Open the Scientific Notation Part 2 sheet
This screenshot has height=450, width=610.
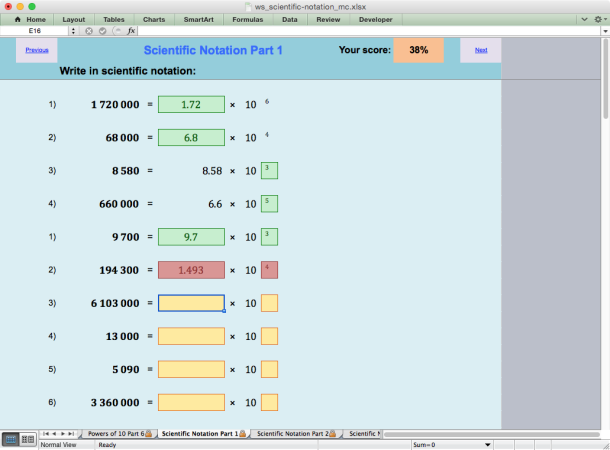click(296, 433)
